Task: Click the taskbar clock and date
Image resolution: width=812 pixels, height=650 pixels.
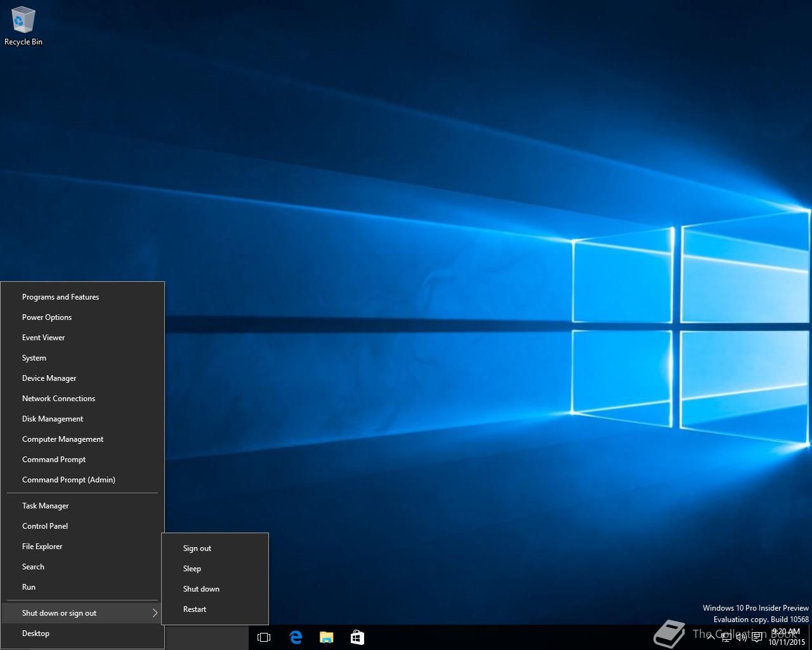Action: [x=787, y=637]
